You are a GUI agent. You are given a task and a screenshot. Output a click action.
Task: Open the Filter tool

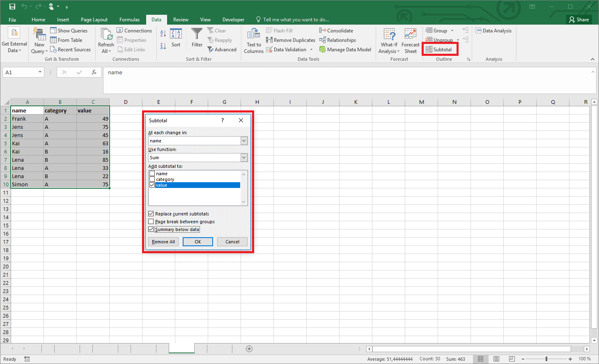197,40
